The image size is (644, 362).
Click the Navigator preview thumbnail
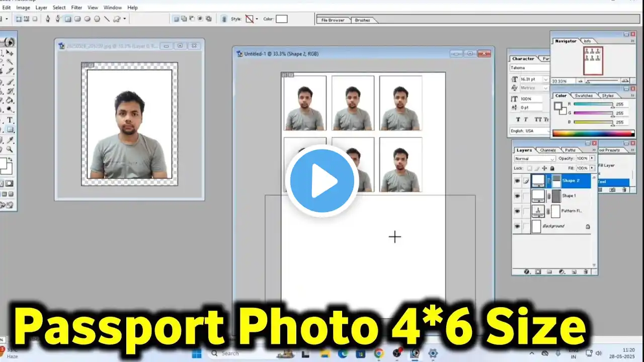(593, 61)
